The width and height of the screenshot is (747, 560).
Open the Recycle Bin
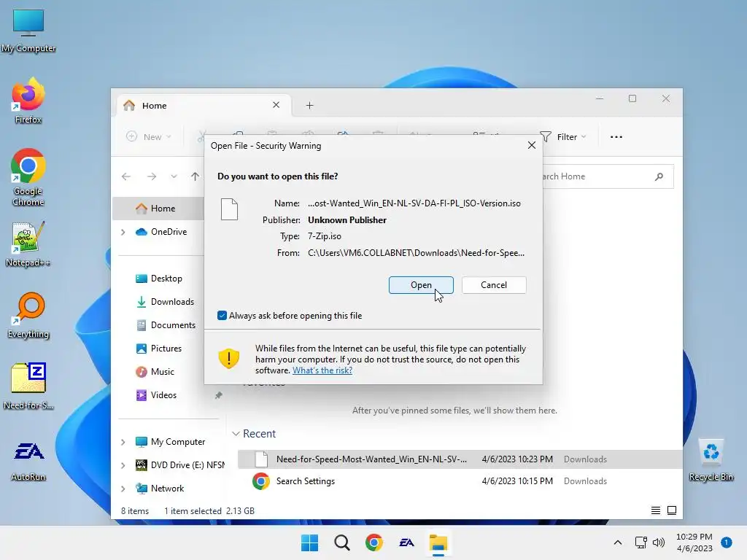(x=711, y=459)
